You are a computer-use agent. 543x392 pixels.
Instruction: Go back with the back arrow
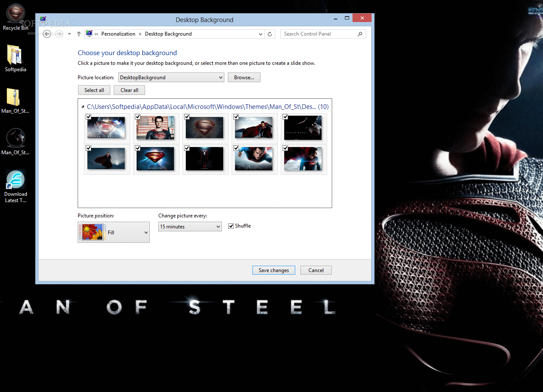point(47,34)
